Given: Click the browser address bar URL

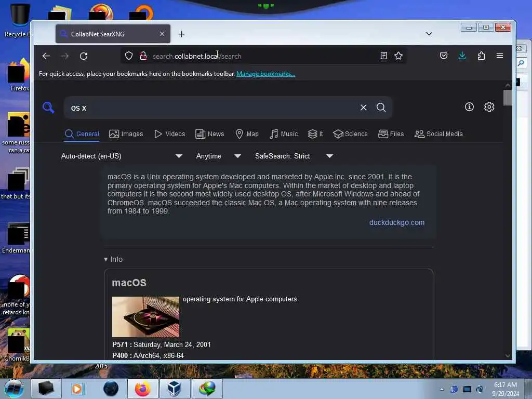Looking at the screenshot, I should (x=197, y=56).
